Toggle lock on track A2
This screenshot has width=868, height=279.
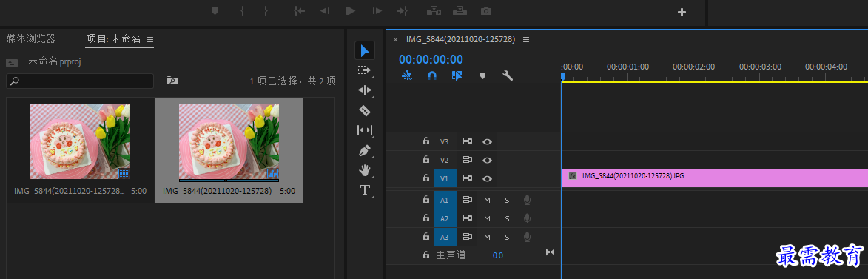[425, 218]
